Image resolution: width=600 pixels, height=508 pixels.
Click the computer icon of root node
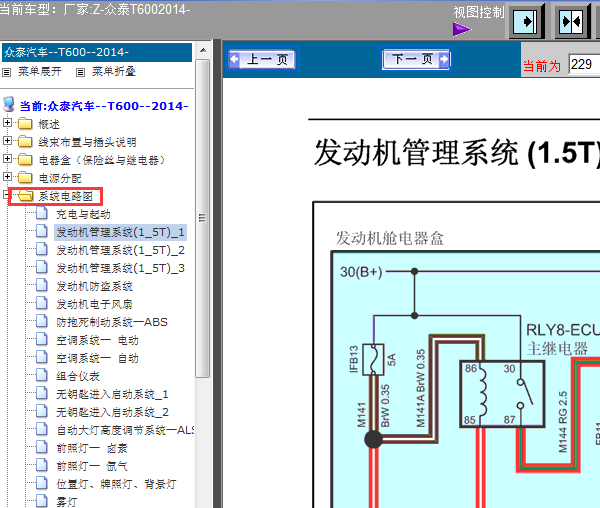[8, 104]
